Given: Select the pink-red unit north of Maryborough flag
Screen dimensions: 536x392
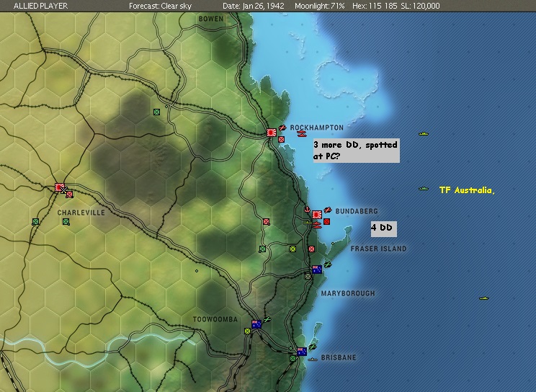Looking at the screenshot, I should tap(311, 249).
